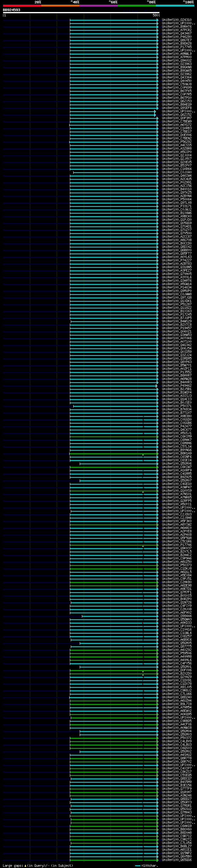Select hit label UniRef100_B6TFK5
The width and height of the screenshot is (197, 868).
point(176,91)
